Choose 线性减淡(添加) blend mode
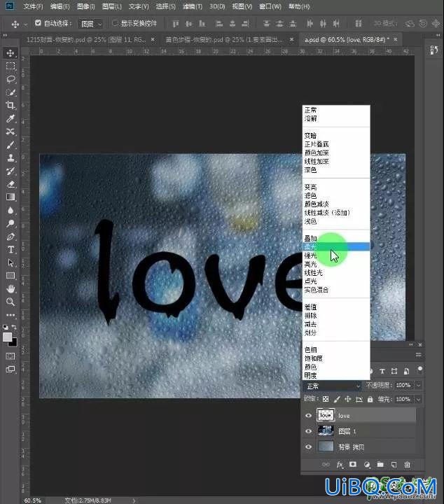The height and width of the screenshot is (504, 444). click(x=336, y=213)
